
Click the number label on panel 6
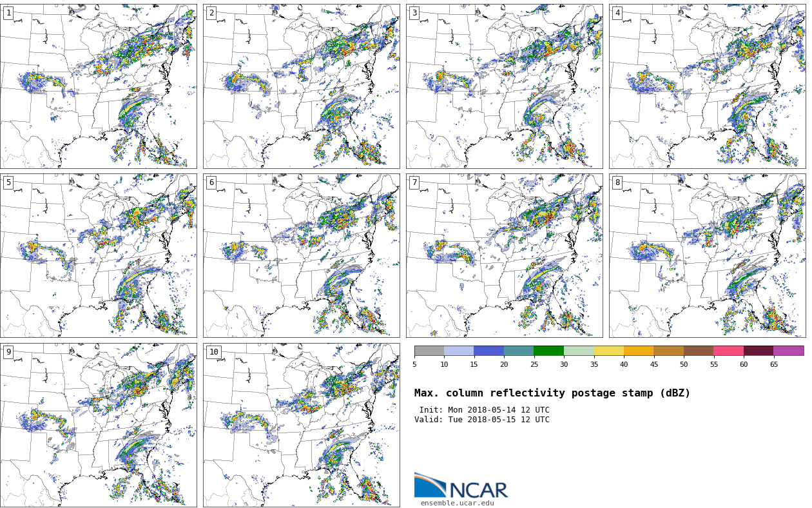211,182
